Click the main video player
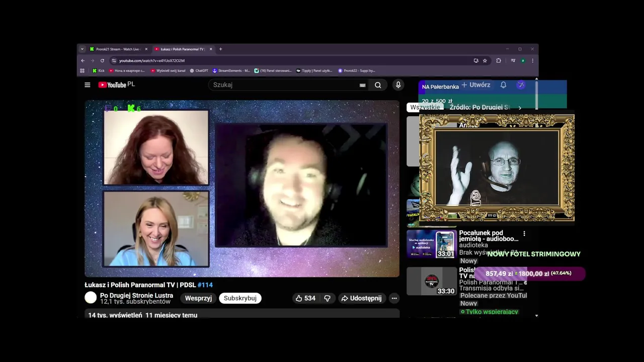 coord(242,189)
